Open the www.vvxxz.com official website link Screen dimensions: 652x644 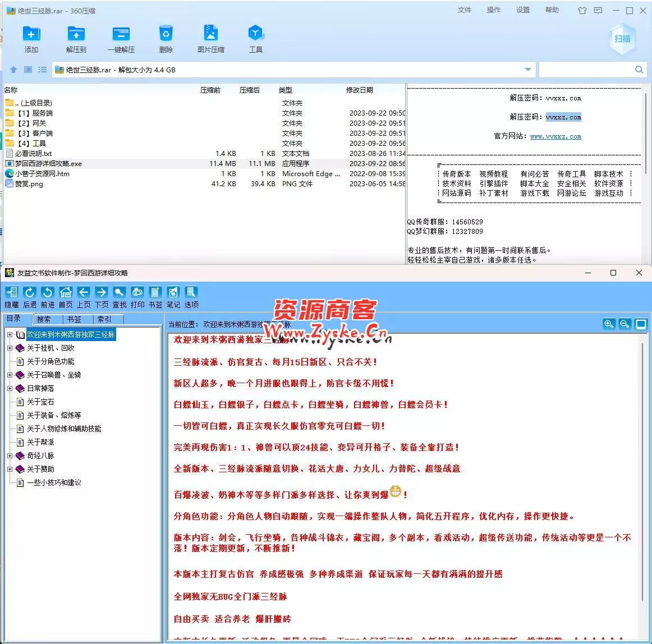[555, 136]
